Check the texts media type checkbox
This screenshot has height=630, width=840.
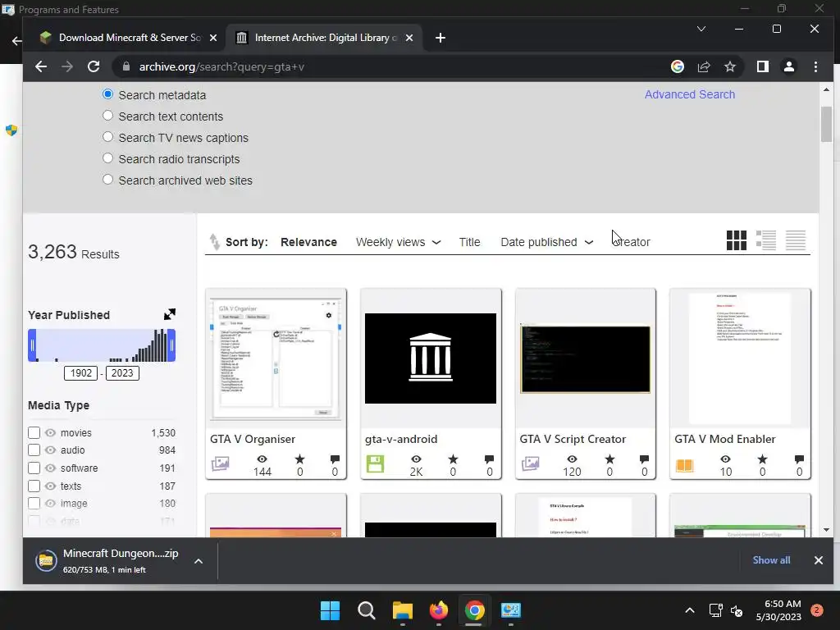[34, 486]
